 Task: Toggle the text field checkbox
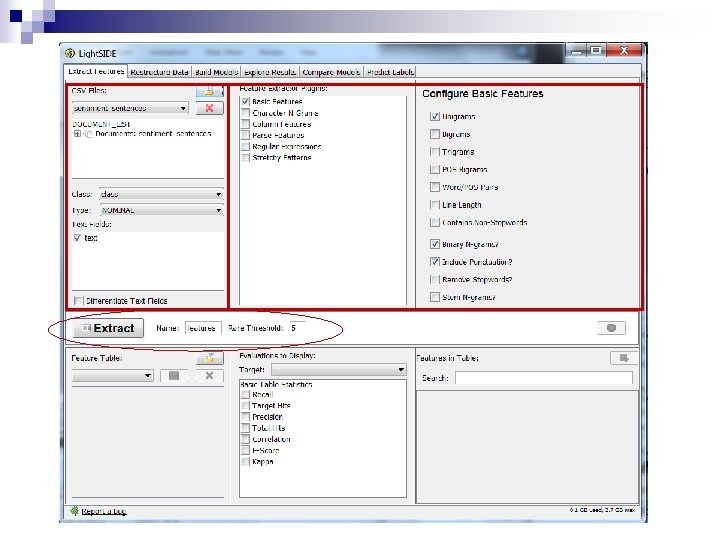click(78, 238)
